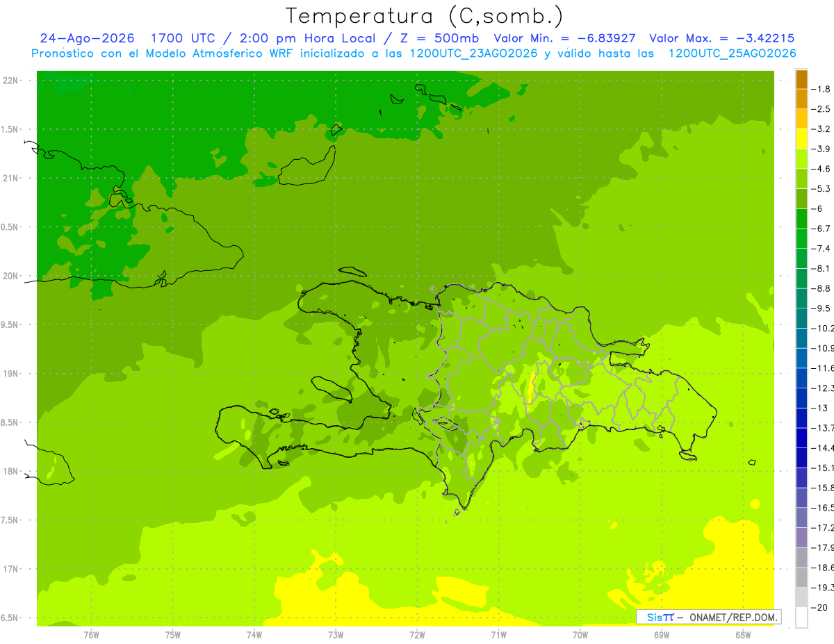
Task: Pick the dark blue swatch between -13 and -13.7
Action: [x=801, y=418]
